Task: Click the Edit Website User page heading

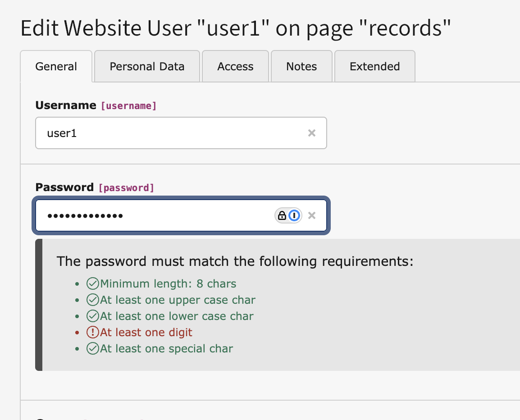Action: [236, 29]
